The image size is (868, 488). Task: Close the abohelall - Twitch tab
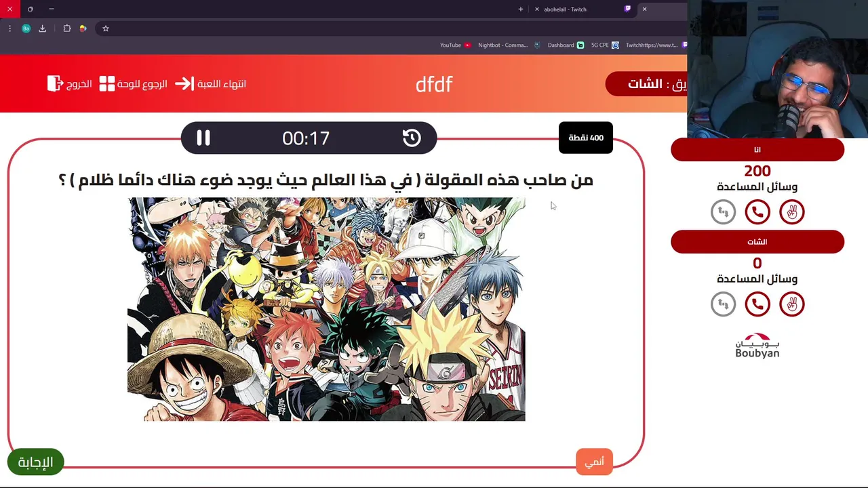pos(537,9)
